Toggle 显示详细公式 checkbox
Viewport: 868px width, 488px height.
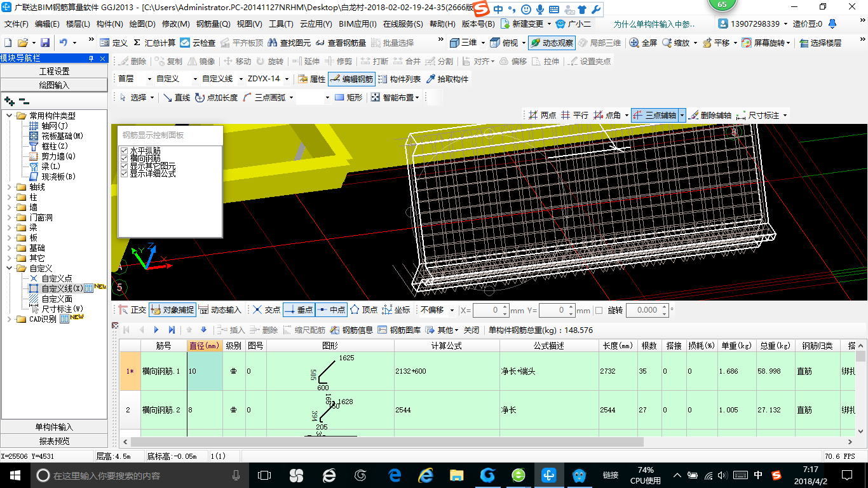point(125,173)
